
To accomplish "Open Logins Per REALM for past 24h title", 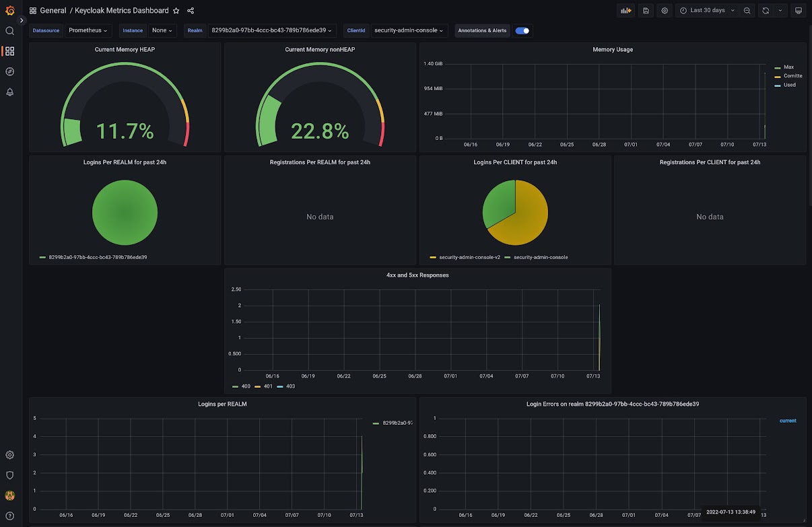I will tap(125, 162).
